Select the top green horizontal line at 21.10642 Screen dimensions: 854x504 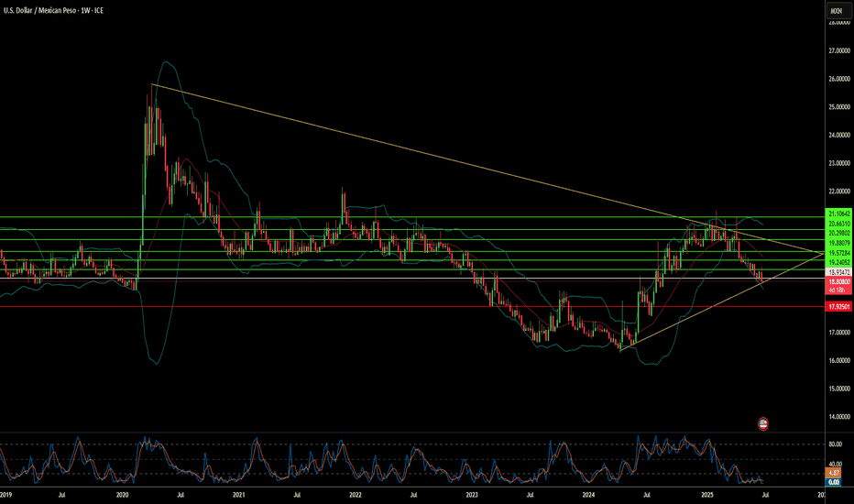click(412, 217)
